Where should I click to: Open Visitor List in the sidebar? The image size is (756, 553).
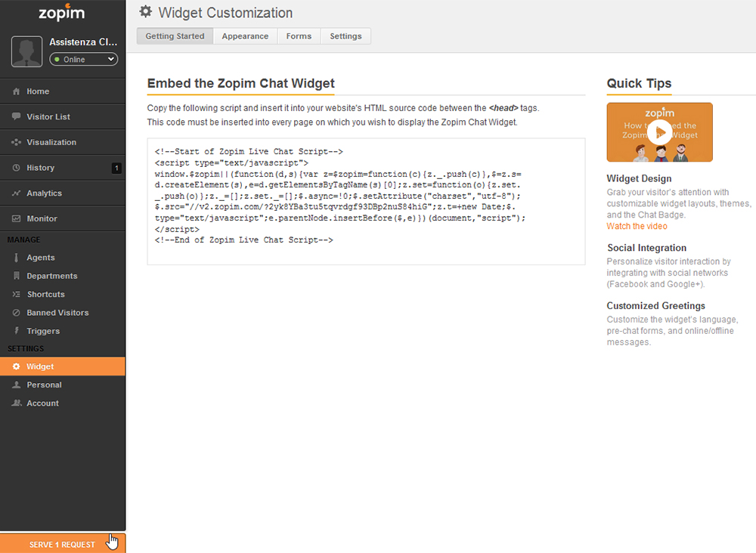63,116
